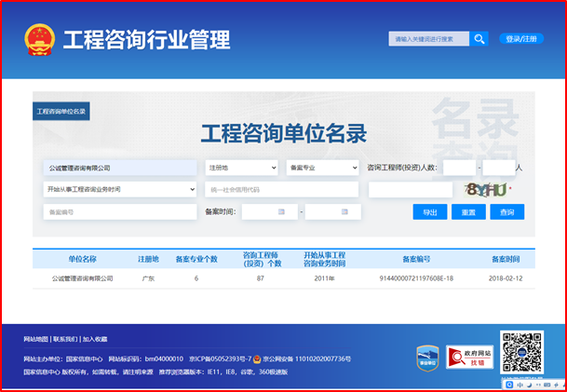Viewport: 567px width, 392px height.
Task: Expand the 备案专业 dropdown
Action: tap(321, 168)
